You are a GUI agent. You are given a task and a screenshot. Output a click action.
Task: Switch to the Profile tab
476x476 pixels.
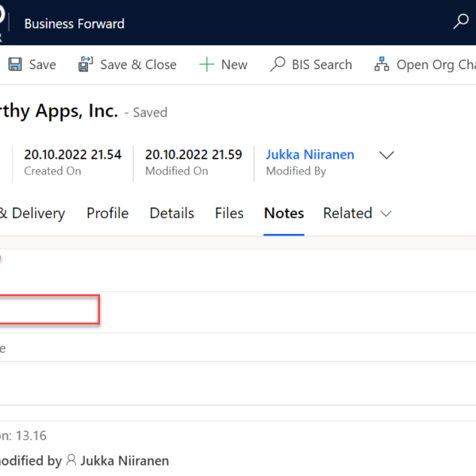pos(107,213)
